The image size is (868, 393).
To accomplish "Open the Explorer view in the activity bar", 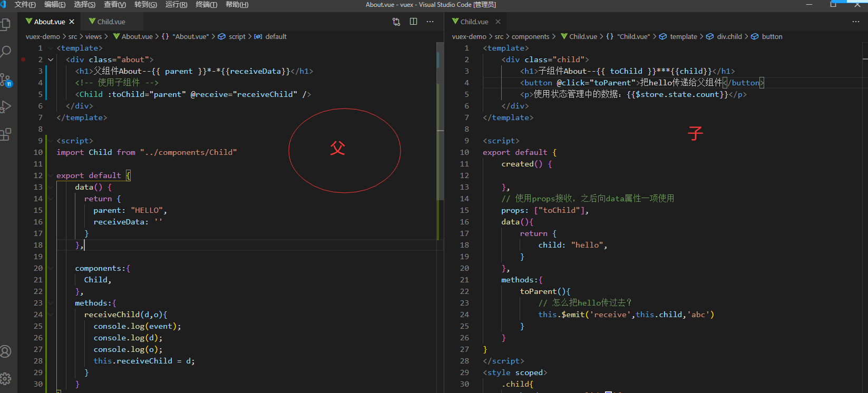I will coord(6,24).
